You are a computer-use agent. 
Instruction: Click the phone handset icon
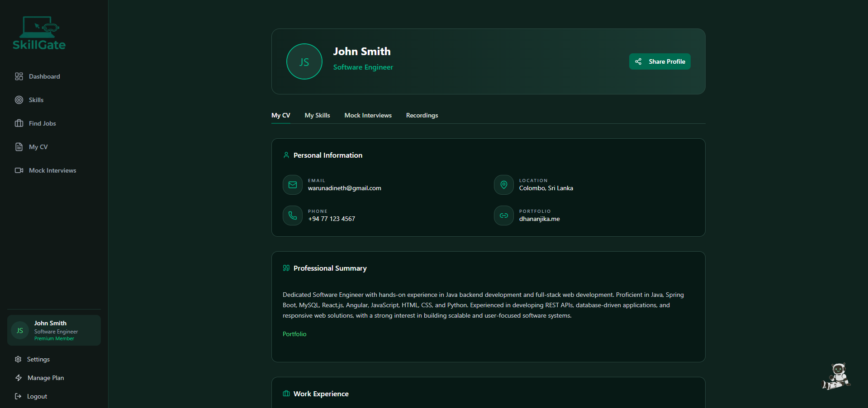pyautogui.click(x=293, y=216)
